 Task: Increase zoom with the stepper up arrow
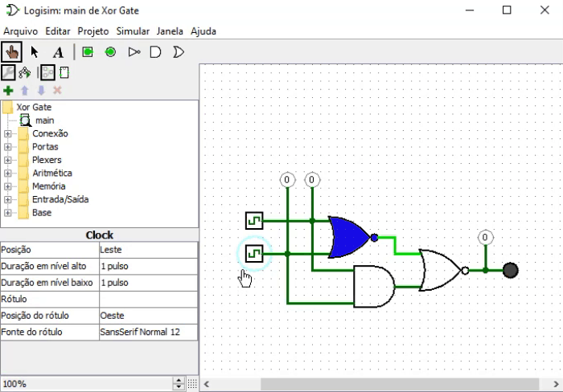pos(179,381)
